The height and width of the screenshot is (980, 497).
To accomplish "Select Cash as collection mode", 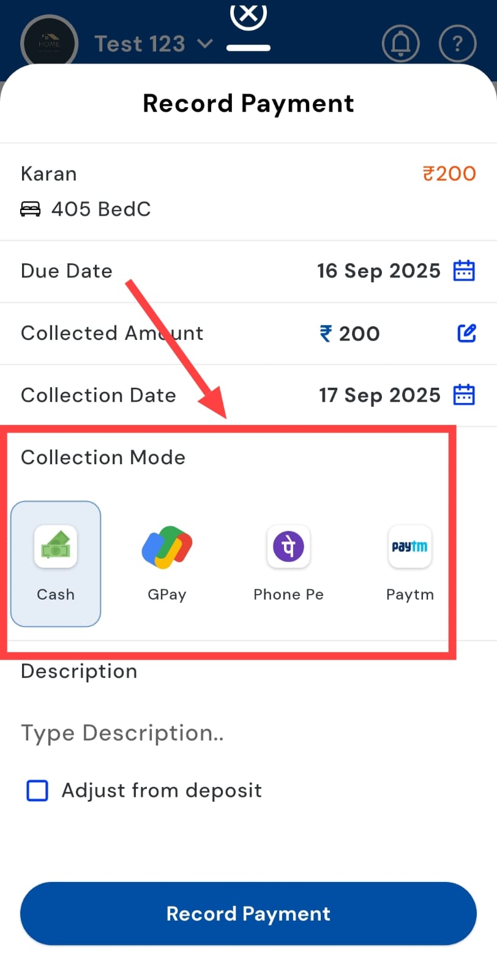I will tap(56, 563).
